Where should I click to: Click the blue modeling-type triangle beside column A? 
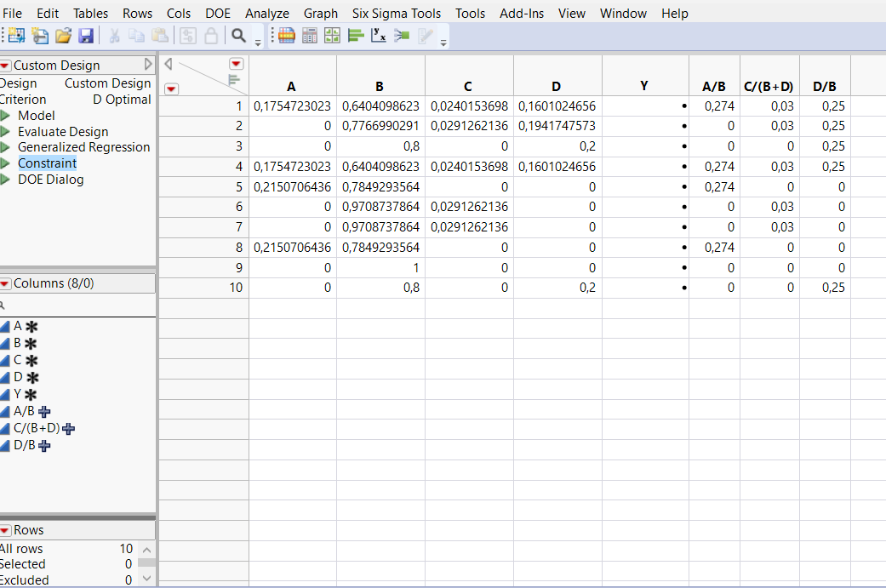(7, 325)
